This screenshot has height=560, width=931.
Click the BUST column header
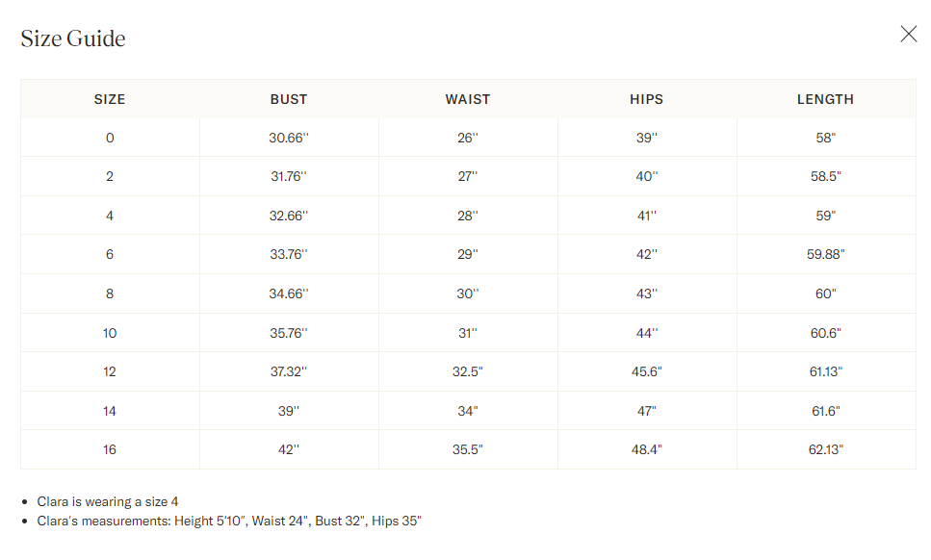click(289, 99)
